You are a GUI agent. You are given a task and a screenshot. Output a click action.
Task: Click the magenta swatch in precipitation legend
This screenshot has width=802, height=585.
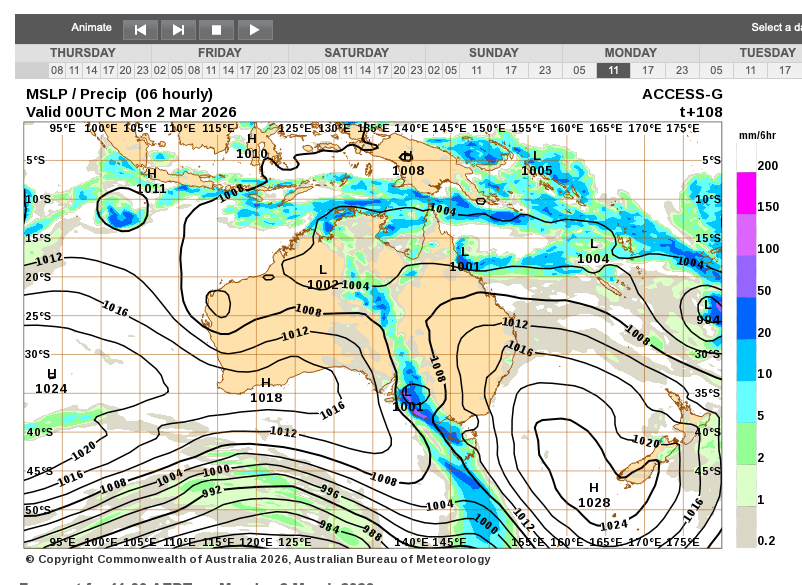tap(746, 192)
